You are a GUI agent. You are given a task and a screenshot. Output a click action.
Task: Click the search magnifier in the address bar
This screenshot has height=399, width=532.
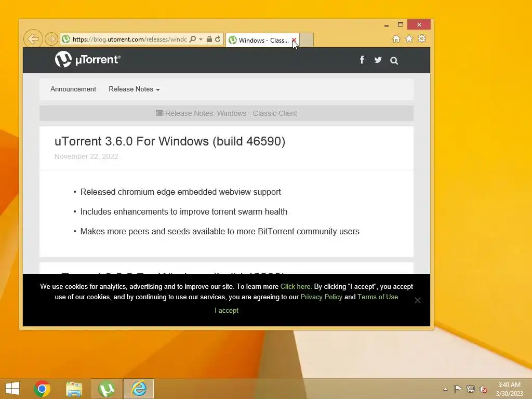pos(192,39)
